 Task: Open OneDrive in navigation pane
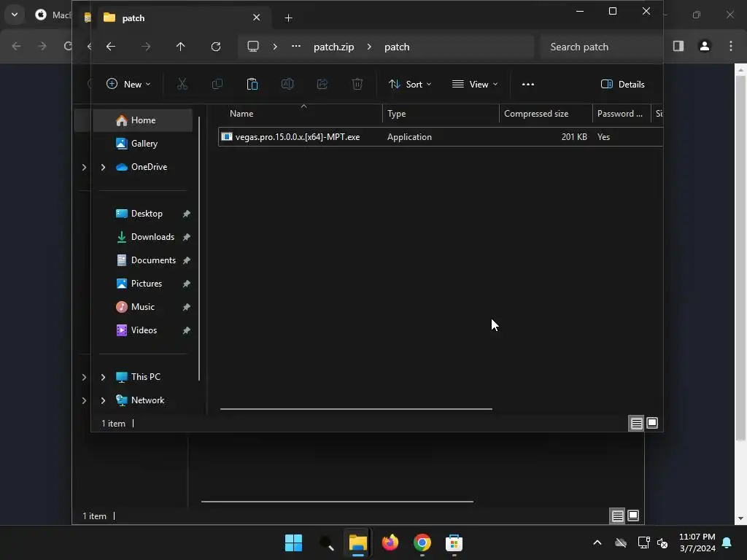tap(149, 167)
